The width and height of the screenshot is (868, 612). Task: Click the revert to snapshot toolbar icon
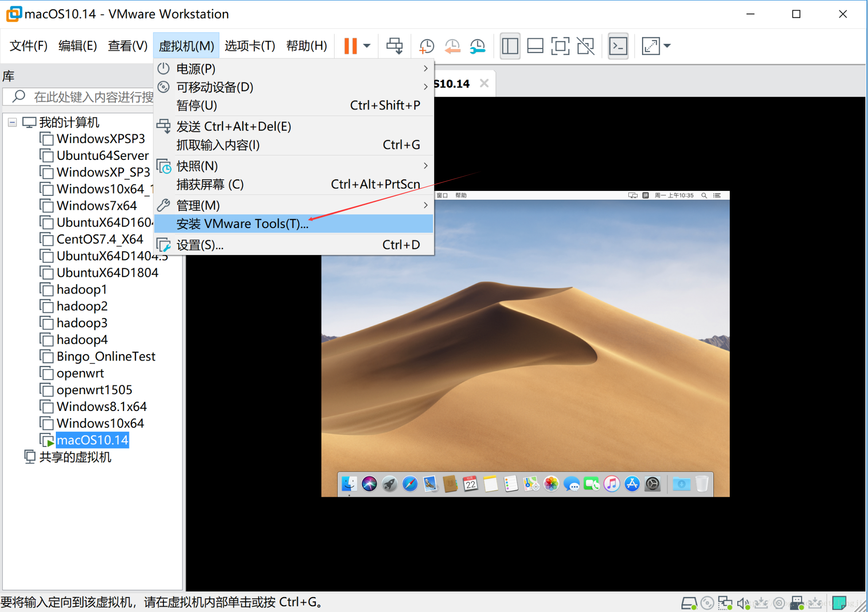coord(452,46)
